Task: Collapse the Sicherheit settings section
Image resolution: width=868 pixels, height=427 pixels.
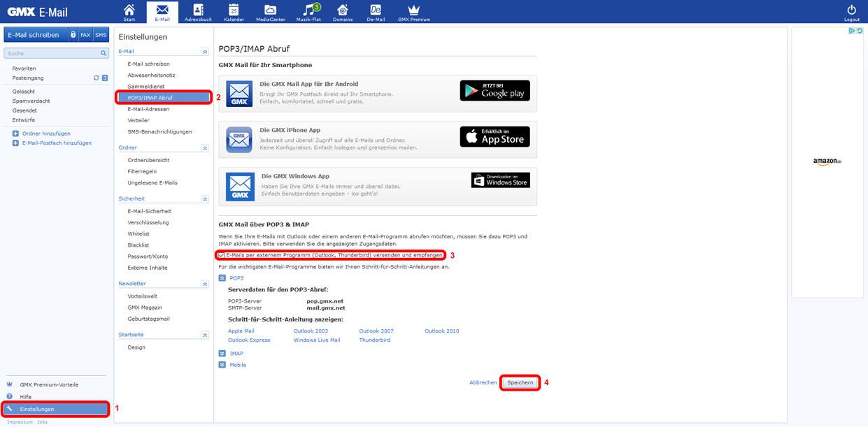Action: pos(205,199)
